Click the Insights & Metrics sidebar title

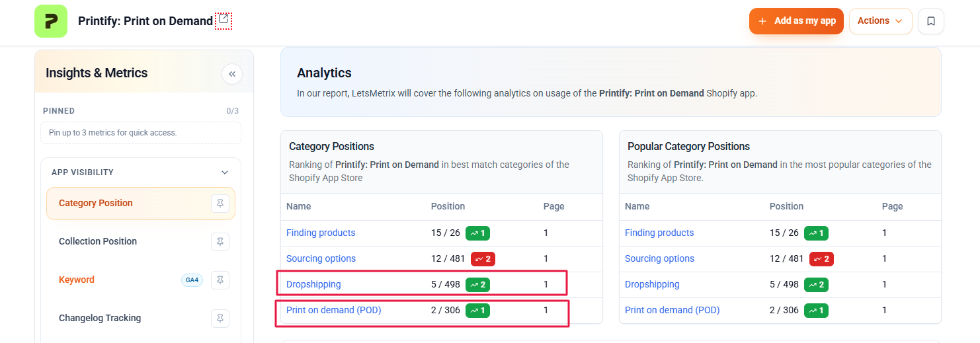click(x=97, y=73)
